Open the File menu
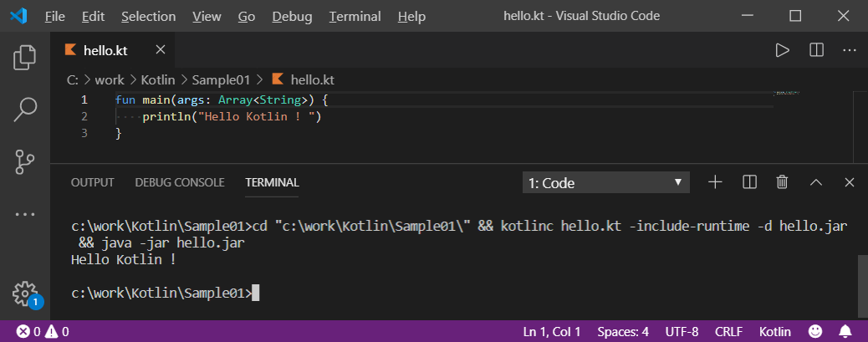The height and width of the screenshot is (342, 868). tap(55, 17)
